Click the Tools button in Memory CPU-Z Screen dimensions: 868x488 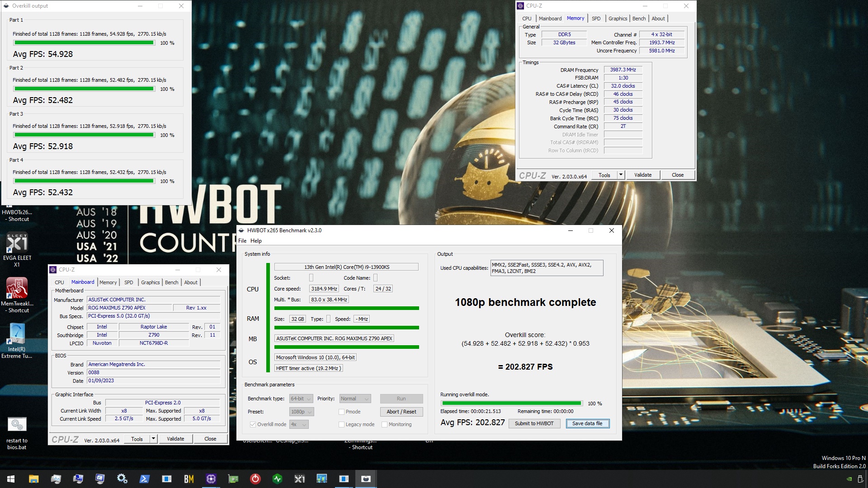coord(604,175)
